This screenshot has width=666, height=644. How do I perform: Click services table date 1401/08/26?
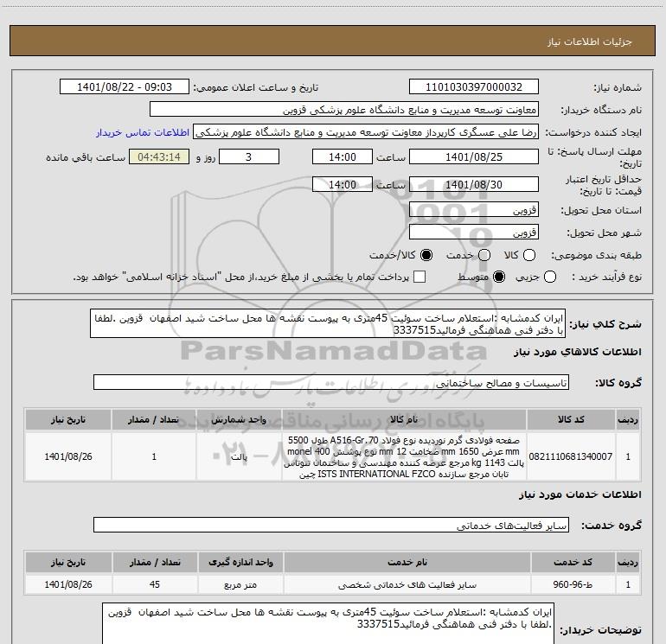[68, 584]
